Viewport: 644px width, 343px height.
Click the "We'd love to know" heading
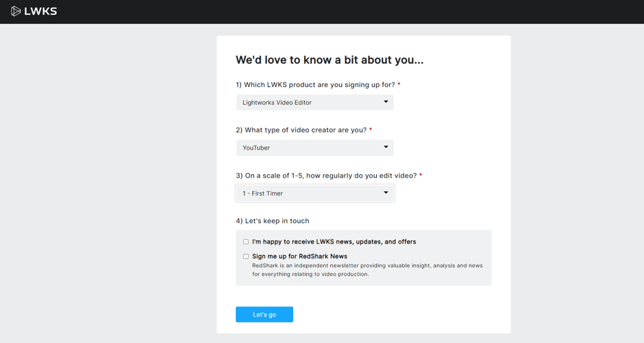330,60
